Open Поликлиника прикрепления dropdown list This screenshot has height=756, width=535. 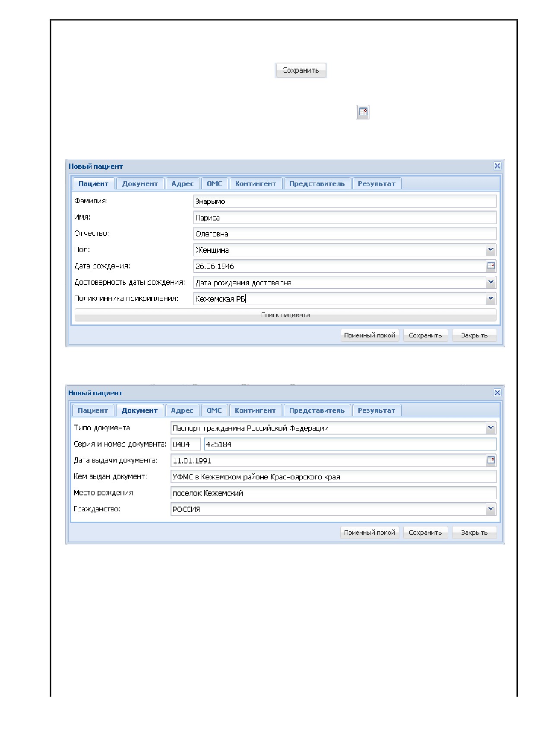[491, 299]
